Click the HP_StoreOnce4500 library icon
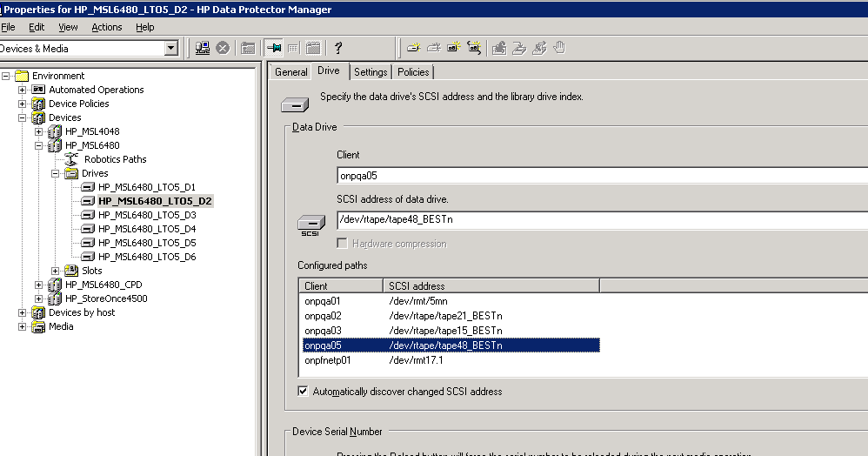Image resolution: width=868 pixels, height=456 pixels. point(55,298)
